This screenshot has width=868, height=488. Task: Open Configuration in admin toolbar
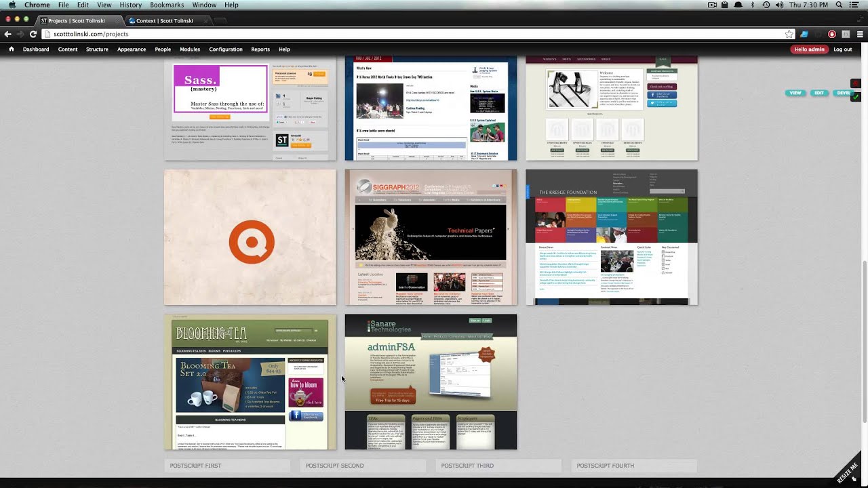point(226,49)
